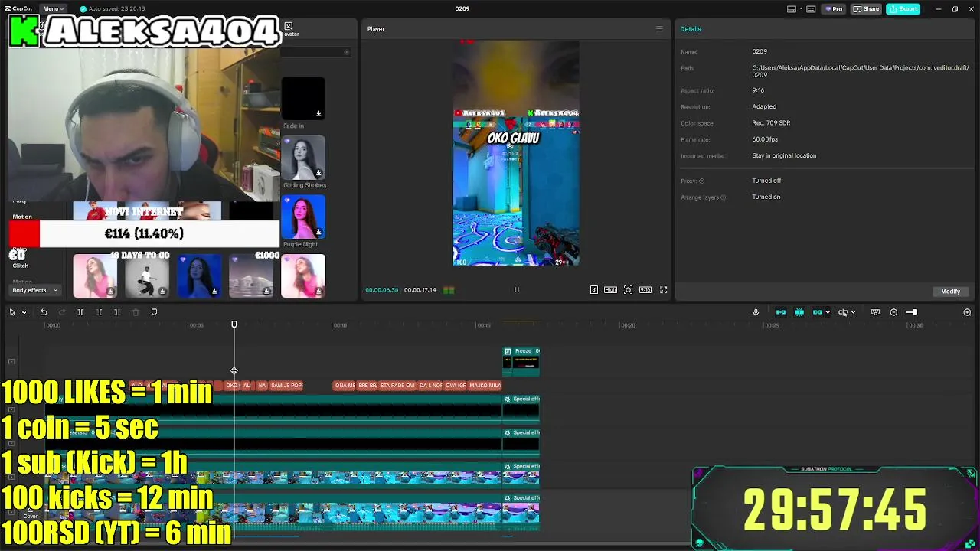Open the avatar tab

click(x=291, y=29)
